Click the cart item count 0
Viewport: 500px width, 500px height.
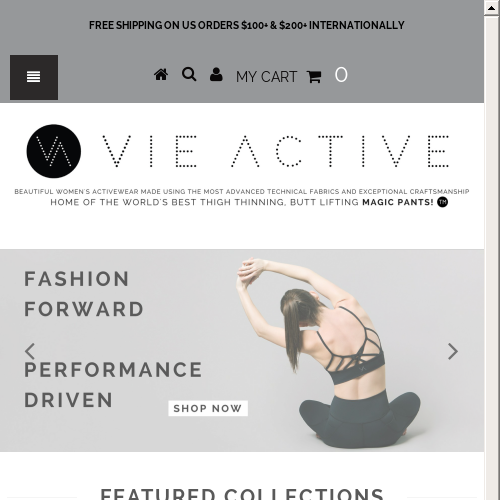point(341,75)
